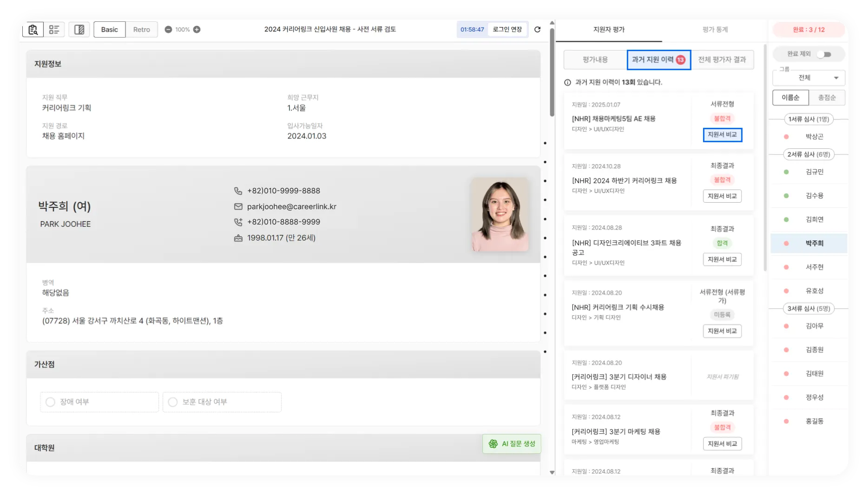Open the 지원자 평가 tab
Image resolution: width=868 pixels, height=495 pixels.
(609, 30)
